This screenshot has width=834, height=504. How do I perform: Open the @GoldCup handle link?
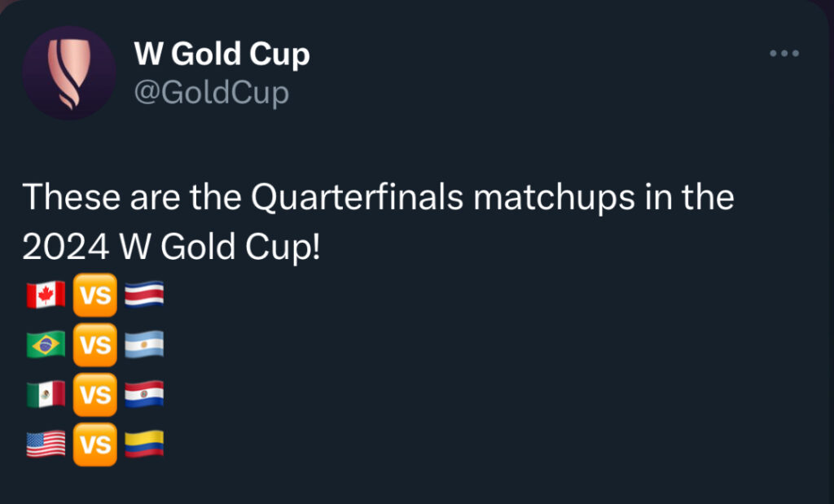tap(211, 94)
